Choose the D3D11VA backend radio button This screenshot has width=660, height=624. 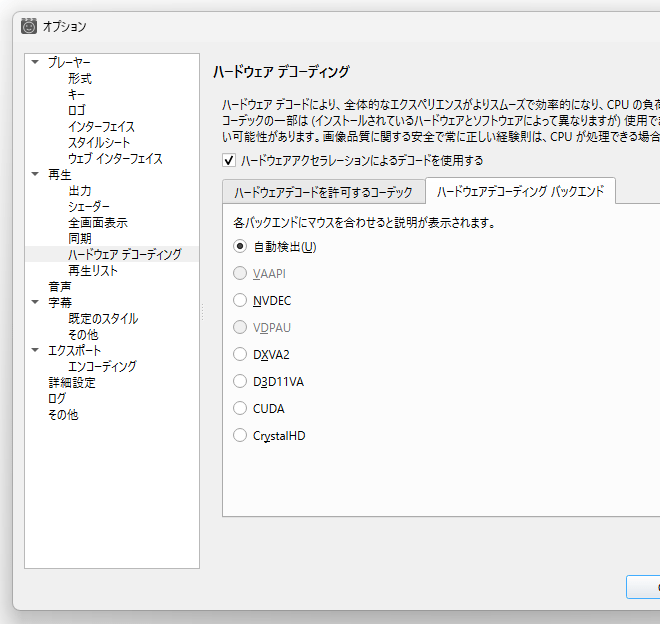coord(240,381)
